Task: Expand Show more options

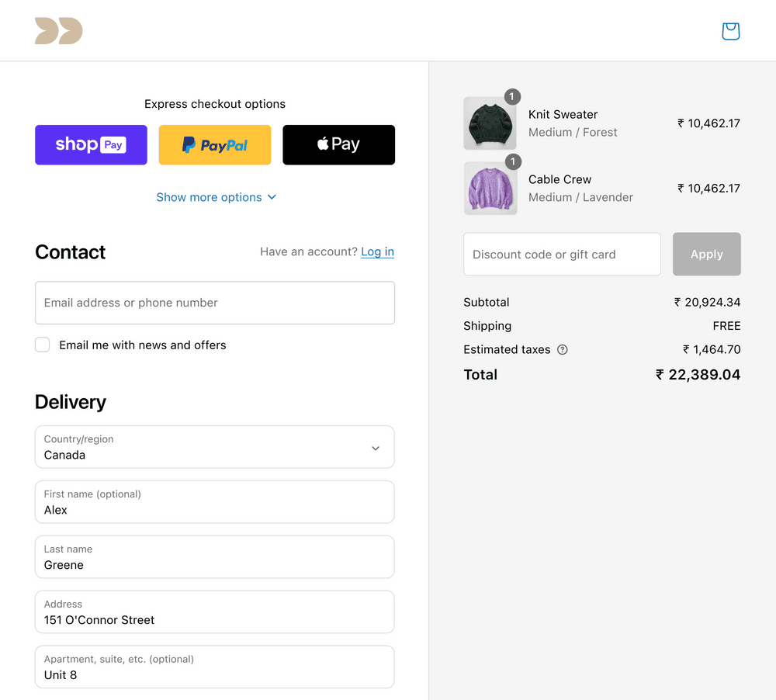Action: click(x=217, y=197)
